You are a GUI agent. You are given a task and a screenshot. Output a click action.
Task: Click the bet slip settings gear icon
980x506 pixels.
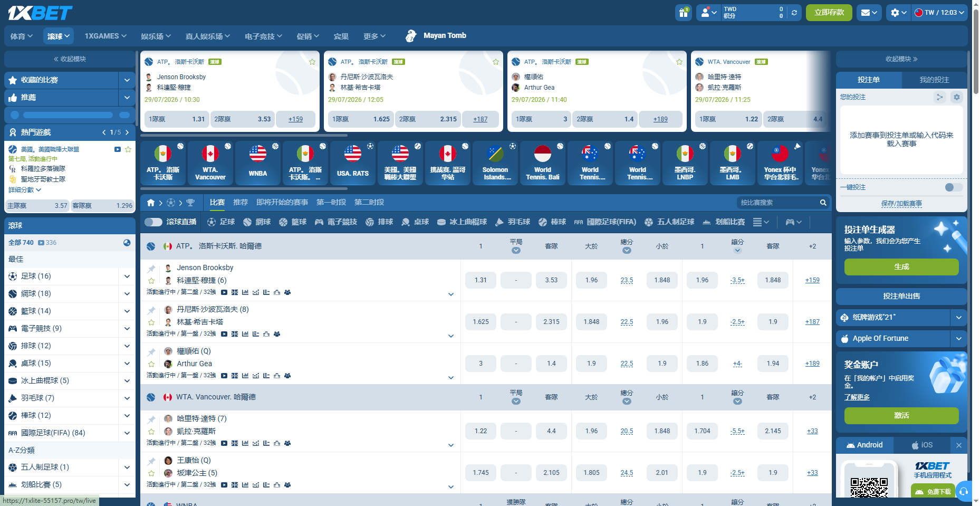tap(957, 97)
